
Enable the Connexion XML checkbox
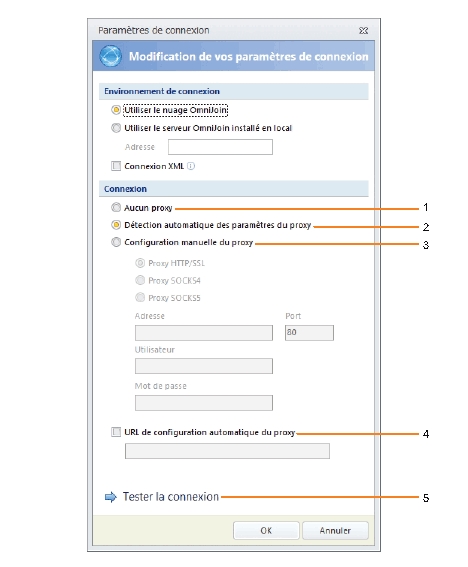[x=116, y=166]
